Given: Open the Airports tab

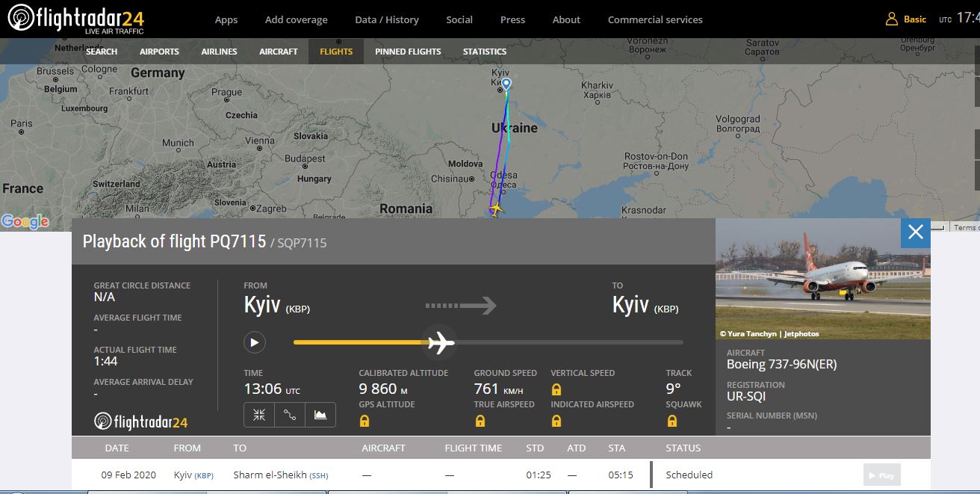Looking at the screenshot, I should tap(159, 52).
